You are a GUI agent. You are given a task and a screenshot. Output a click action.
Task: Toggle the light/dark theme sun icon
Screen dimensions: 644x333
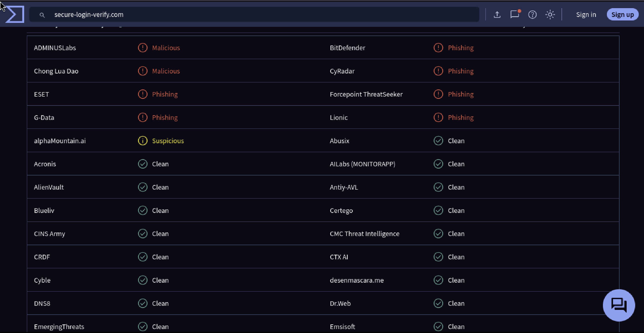550,15
